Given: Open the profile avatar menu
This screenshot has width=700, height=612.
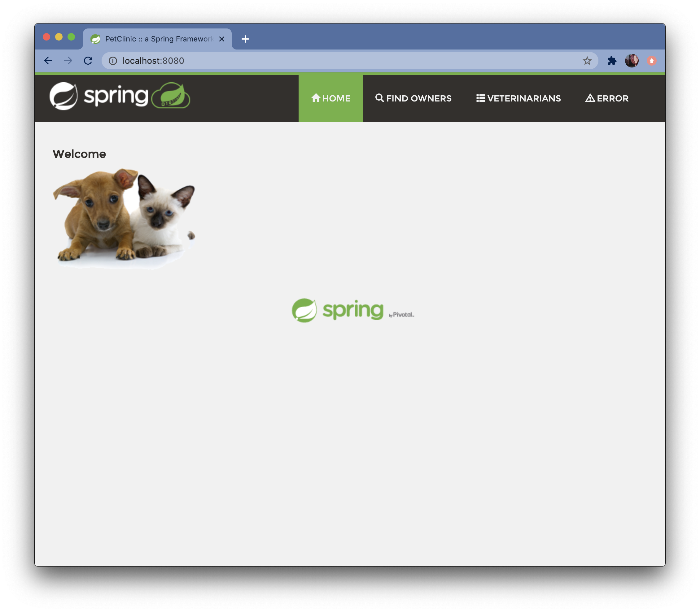Looking at the screenshot, I should pyautogui.click(x=631, y=61).
